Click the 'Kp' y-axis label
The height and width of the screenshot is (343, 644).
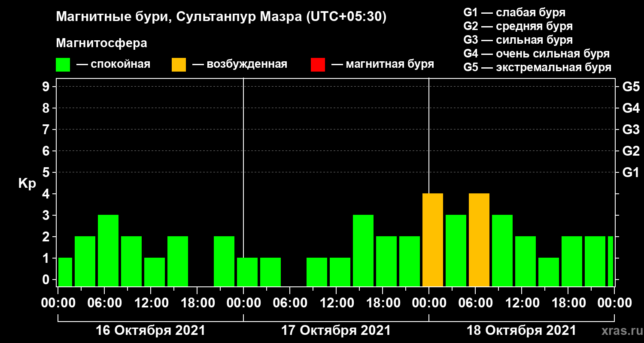[27, 184]
